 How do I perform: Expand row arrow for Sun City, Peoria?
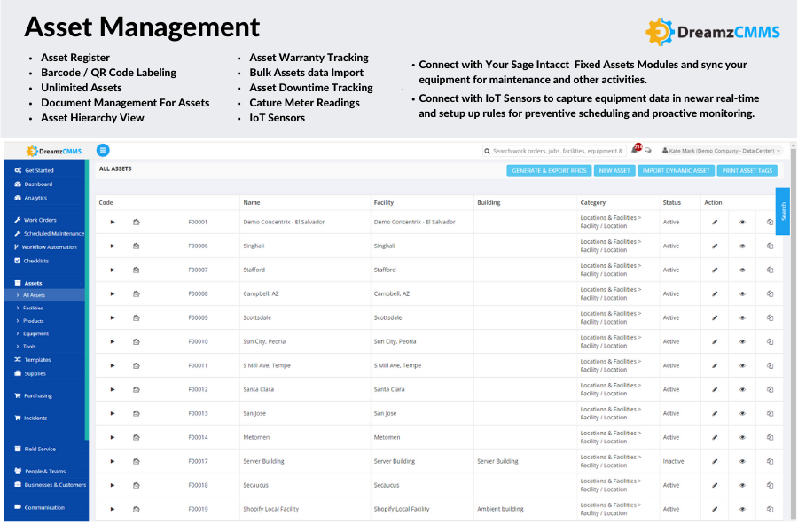coord(113,341)
